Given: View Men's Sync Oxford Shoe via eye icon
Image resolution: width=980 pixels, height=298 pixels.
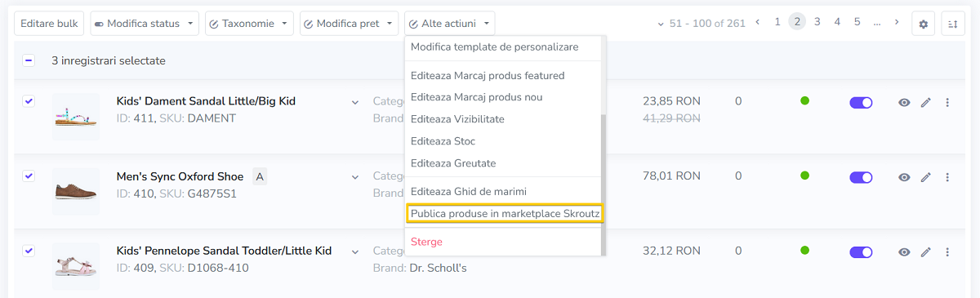Looking at the screenshot, I should click(905, 177).
